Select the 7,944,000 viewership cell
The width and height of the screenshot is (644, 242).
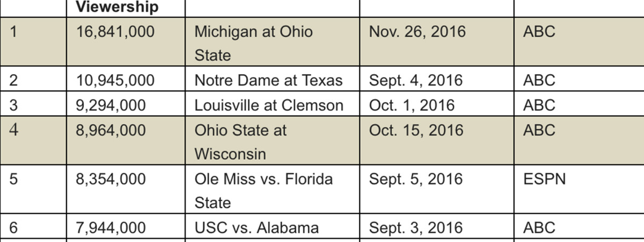(111, 228)
